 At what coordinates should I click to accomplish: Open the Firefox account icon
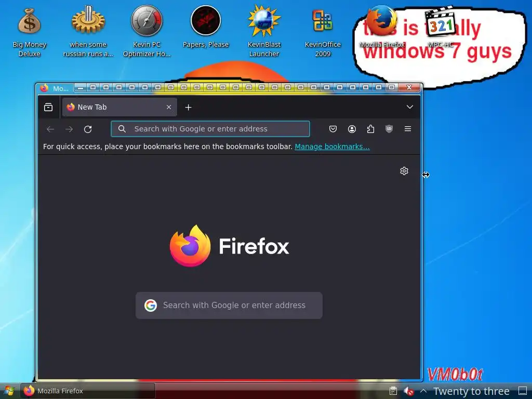352,129
